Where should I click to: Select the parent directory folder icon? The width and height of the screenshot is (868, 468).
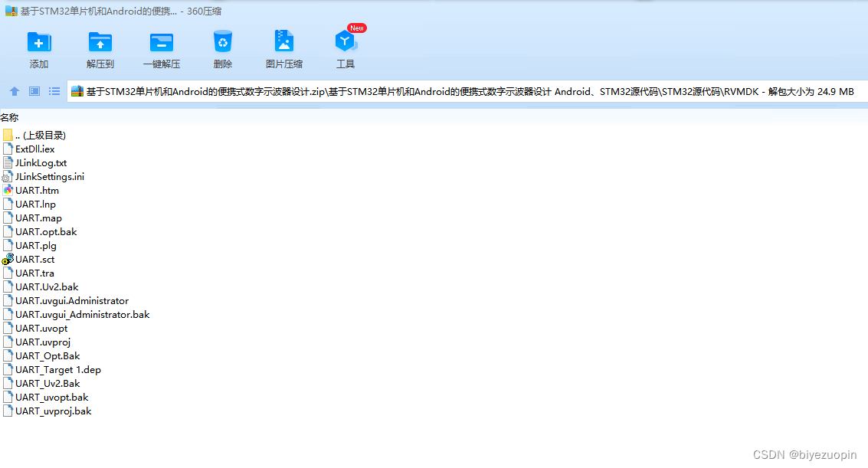[8, 135]
